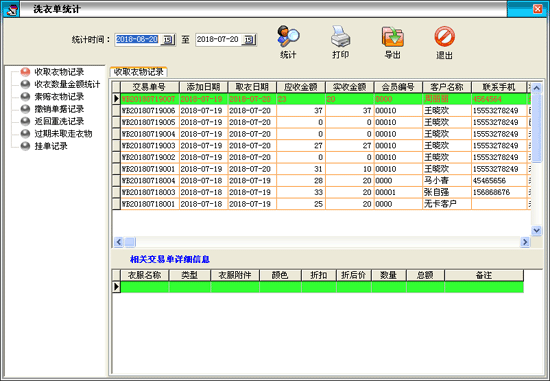Select order row WB20180718004
The image size is (550, 381).
(x=321, y=181)
